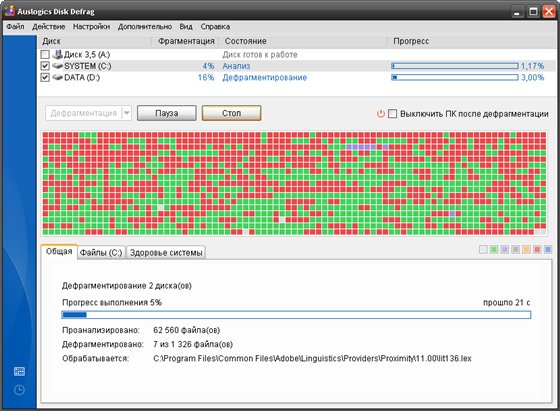560x411 pixels.
Task: Click the red power icon near shutdown option
Action: pos(380,114)
